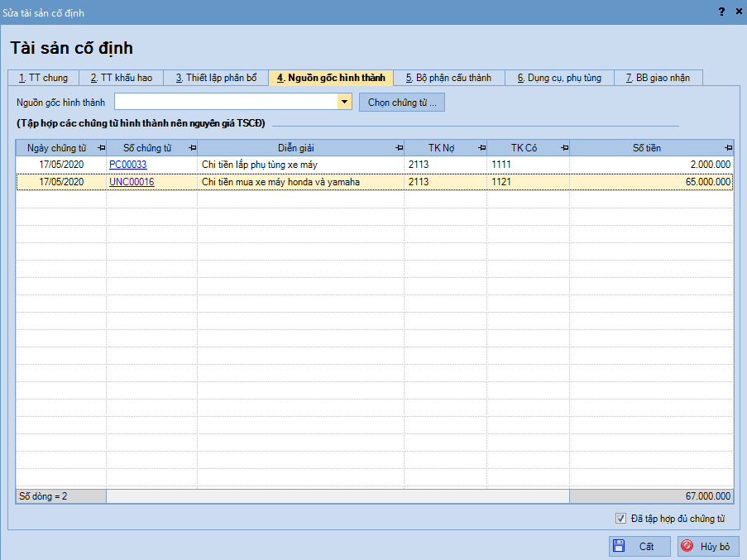Go to 3. Thiết lập phân bổ tab
The height and width of the screenshot is (560, 747).
pyautogui.click(x=216, y=78)
